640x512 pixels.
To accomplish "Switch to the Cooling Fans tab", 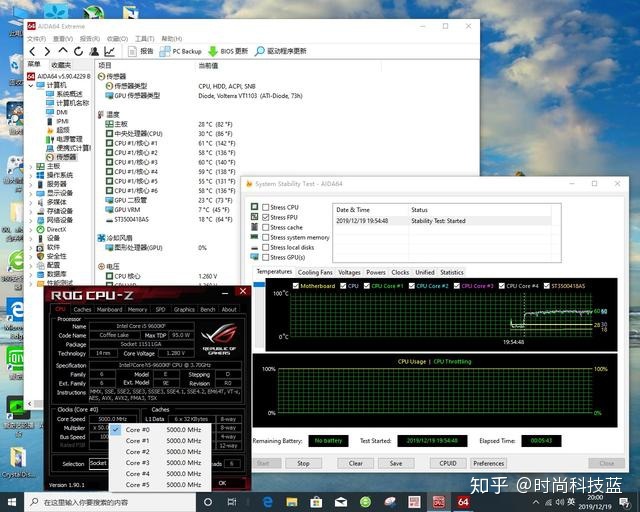I will click(315, 272).
